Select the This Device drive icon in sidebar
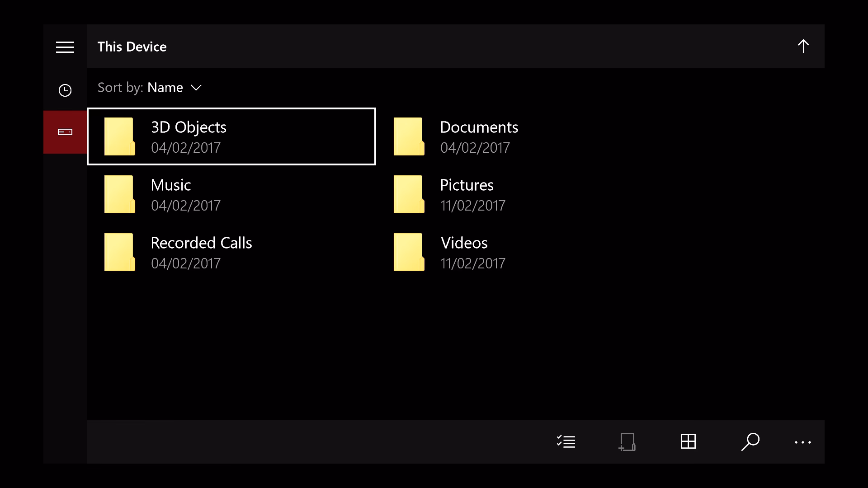Screen dimensions: 868x488 coord(65,132)
